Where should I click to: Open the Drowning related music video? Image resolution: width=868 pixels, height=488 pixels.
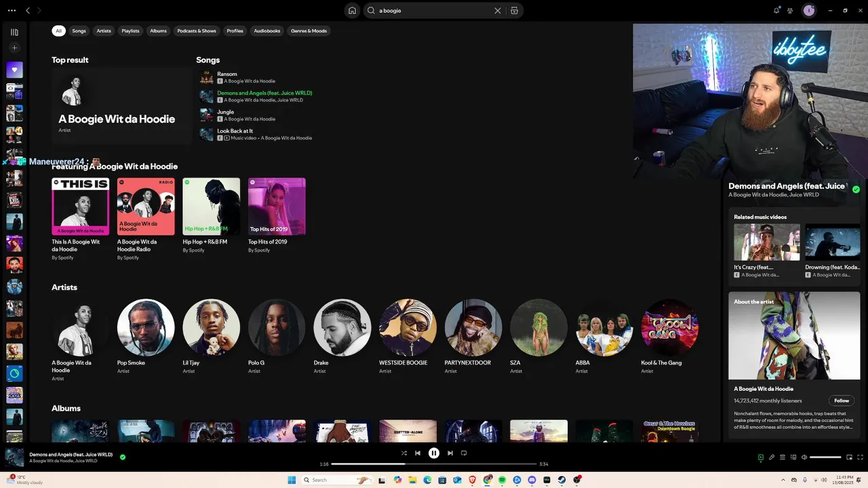coord(833,242)
